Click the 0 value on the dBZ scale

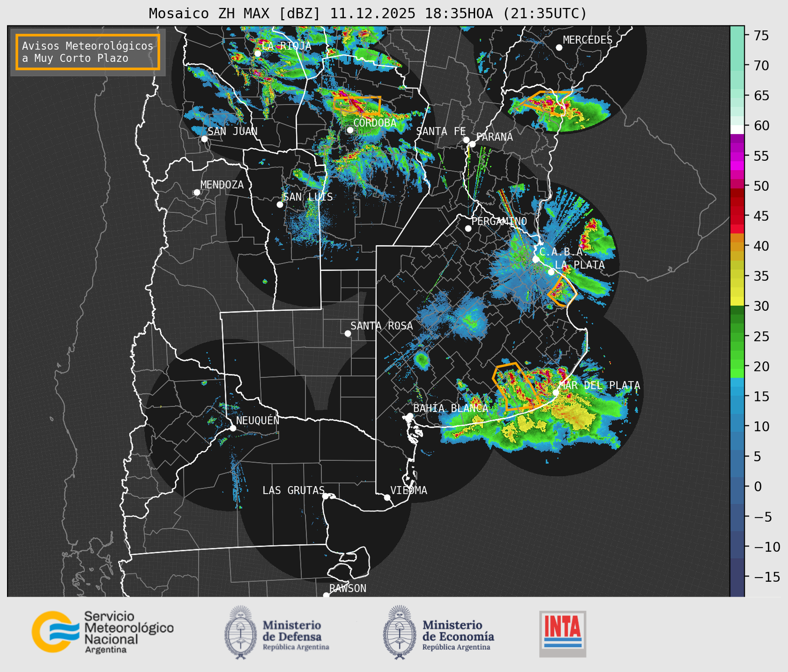[x=758, y=486]
